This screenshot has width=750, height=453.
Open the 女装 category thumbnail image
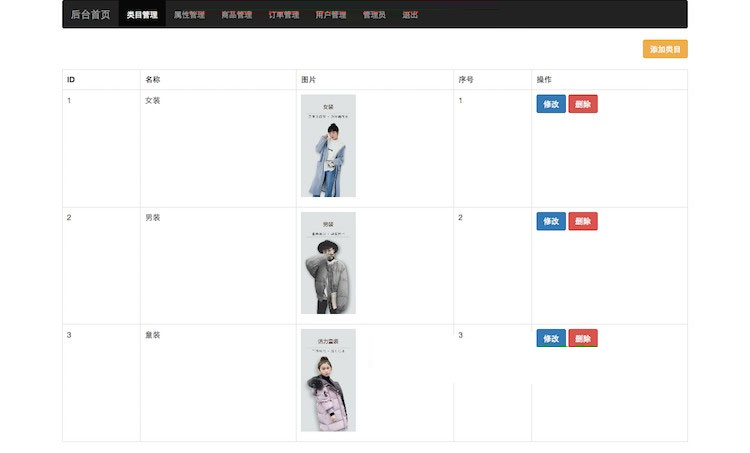[328, 145]
